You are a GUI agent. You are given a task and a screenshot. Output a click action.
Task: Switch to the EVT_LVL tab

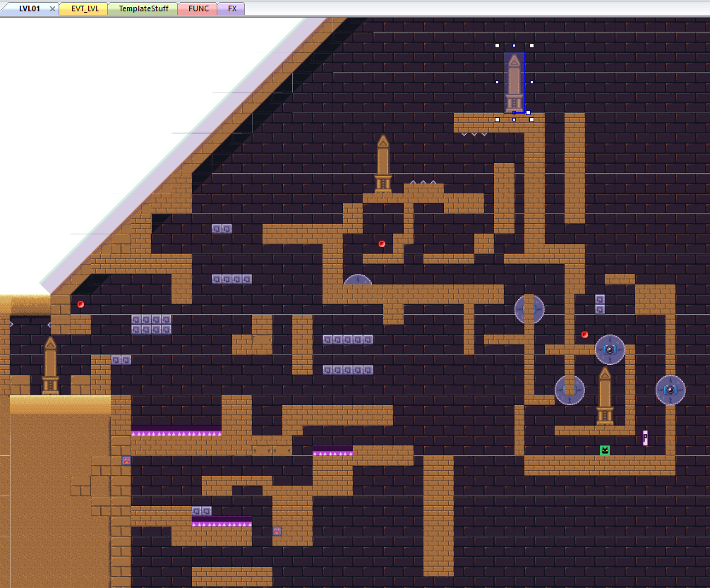click(85, 8)
